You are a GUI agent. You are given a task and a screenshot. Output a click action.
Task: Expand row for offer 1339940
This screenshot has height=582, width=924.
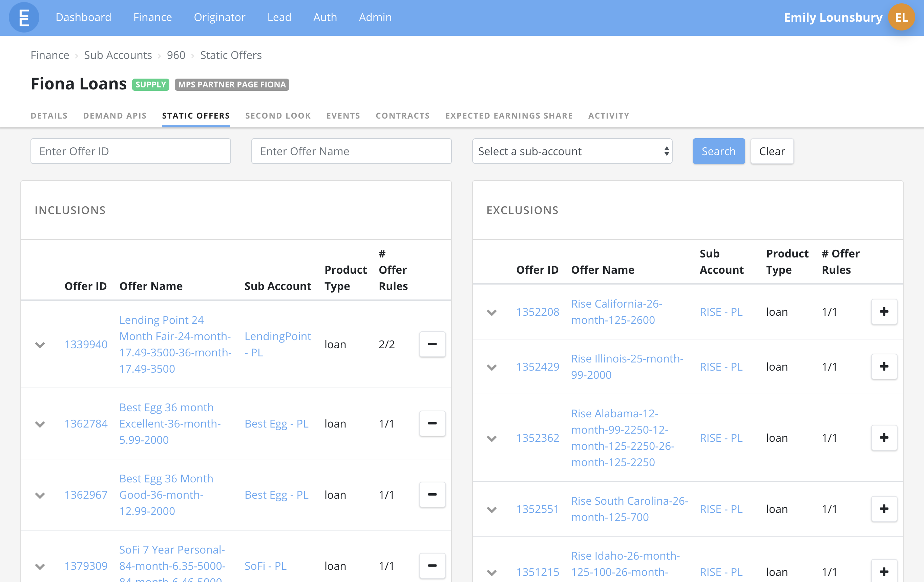tap(40, 345)
